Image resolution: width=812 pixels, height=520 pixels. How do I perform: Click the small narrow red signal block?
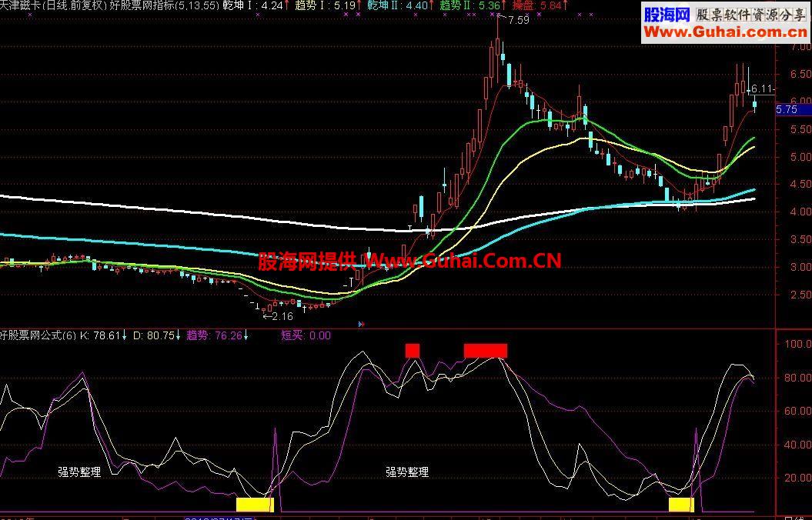point(413,350)
